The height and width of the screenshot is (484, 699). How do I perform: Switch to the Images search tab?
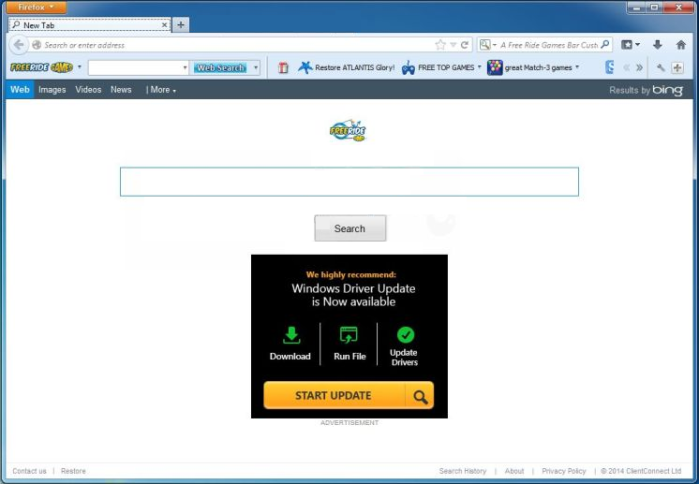pos(52,90)
